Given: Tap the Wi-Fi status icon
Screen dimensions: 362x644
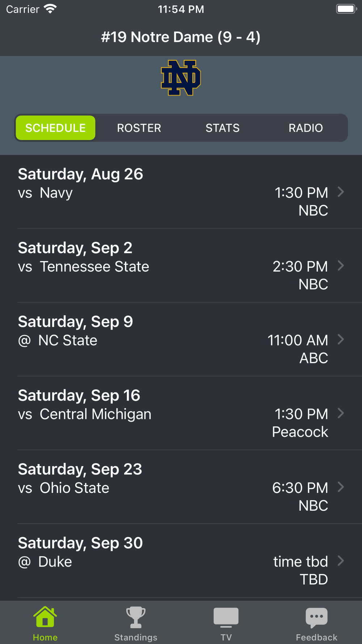Looking at the screenshot, I should tap(50, 9).
